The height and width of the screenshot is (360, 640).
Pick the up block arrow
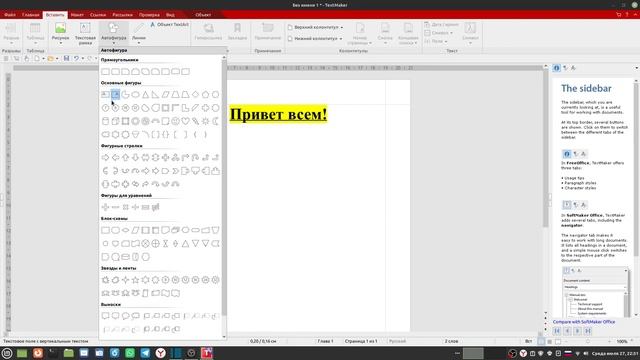point(125,158)
